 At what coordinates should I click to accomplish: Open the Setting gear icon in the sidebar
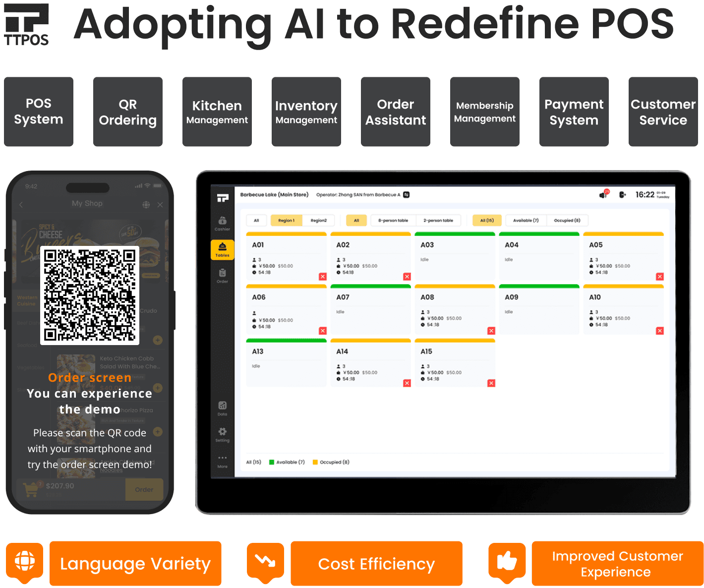[x=222, y=434]
